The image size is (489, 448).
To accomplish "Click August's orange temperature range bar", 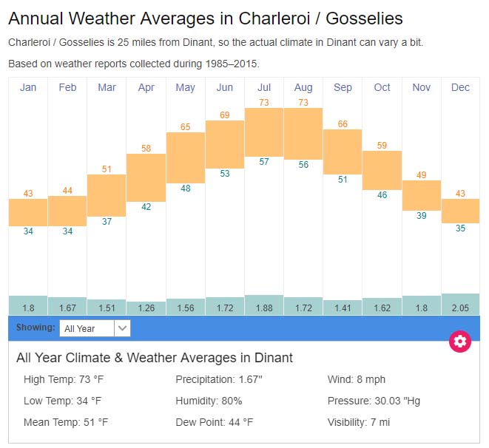I will 303,133.
